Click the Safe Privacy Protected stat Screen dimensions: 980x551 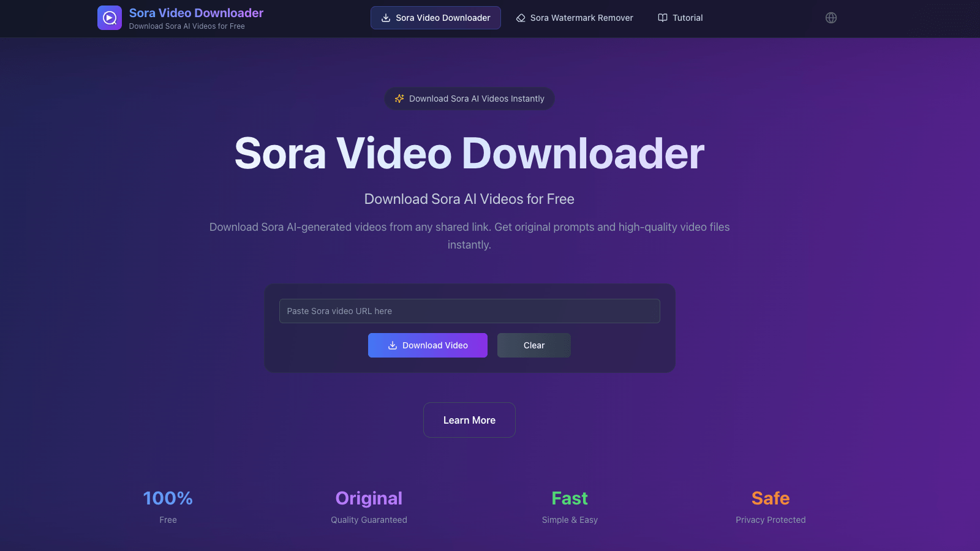point(771,506)
